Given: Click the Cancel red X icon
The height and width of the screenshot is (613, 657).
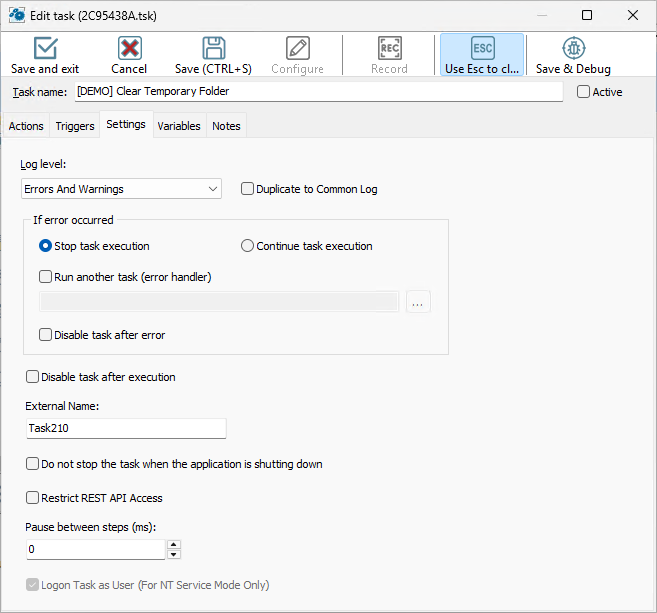Looking at the screenshot, I should pos(129,48).
